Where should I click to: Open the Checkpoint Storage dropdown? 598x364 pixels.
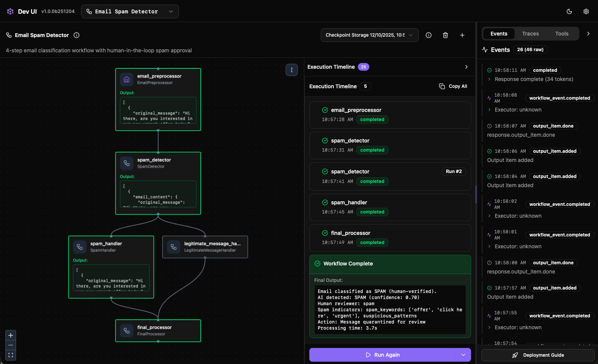click(369, 35)
